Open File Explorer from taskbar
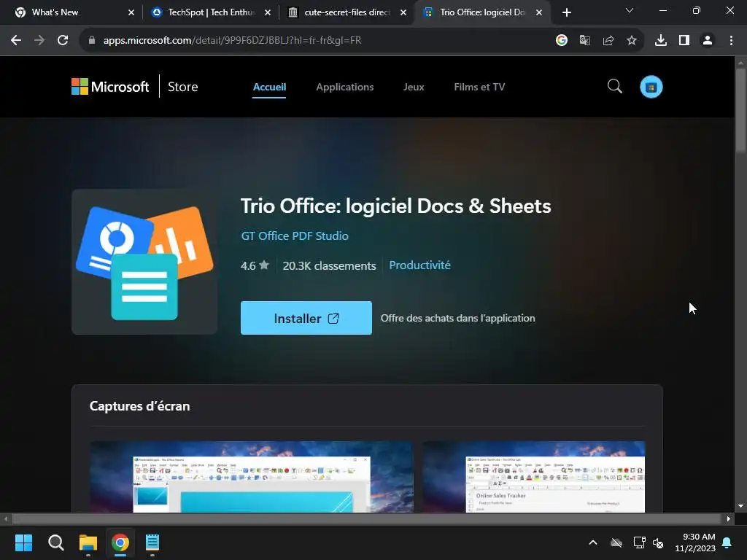Viewport: 747px width, 560px height. pyautogui.click(x=88, y=542)
